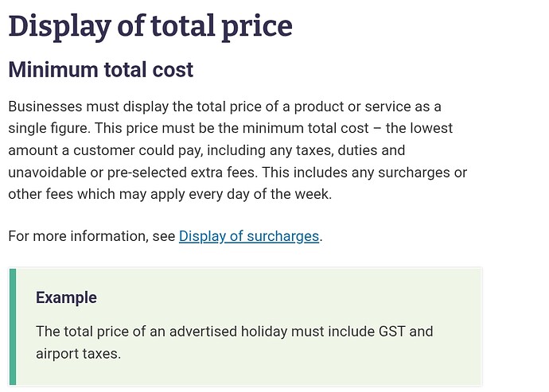
Task: Click the green vertical bar of example box
Action: pos(13,327)
